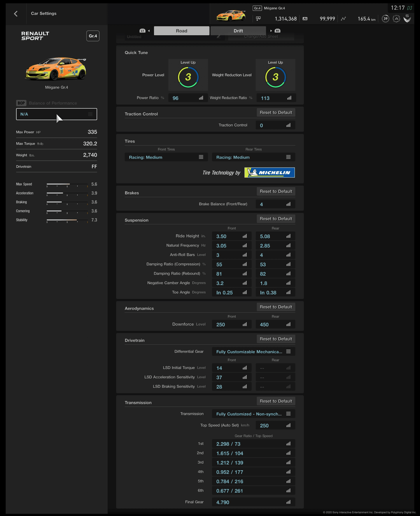Reset Aerodynamics to default
Viewport: 420px width, 516px height.
tap(276, 307)
